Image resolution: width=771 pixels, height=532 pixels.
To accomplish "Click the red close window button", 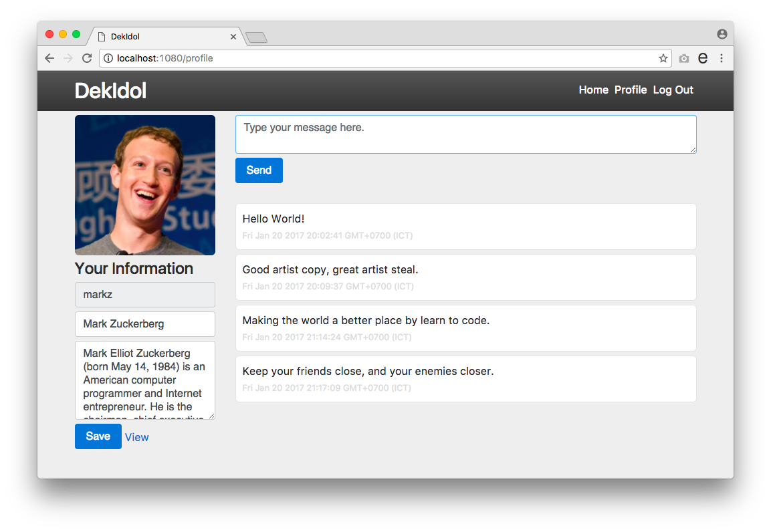I will click(x=49, y=34).
